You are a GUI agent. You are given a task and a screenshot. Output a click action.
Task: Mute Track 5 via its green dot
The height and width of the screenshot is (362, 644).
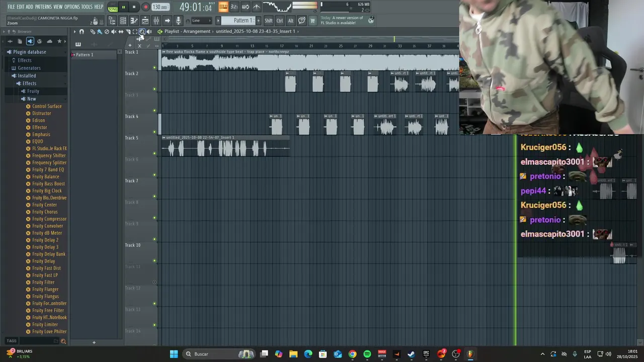coord(154,153)
